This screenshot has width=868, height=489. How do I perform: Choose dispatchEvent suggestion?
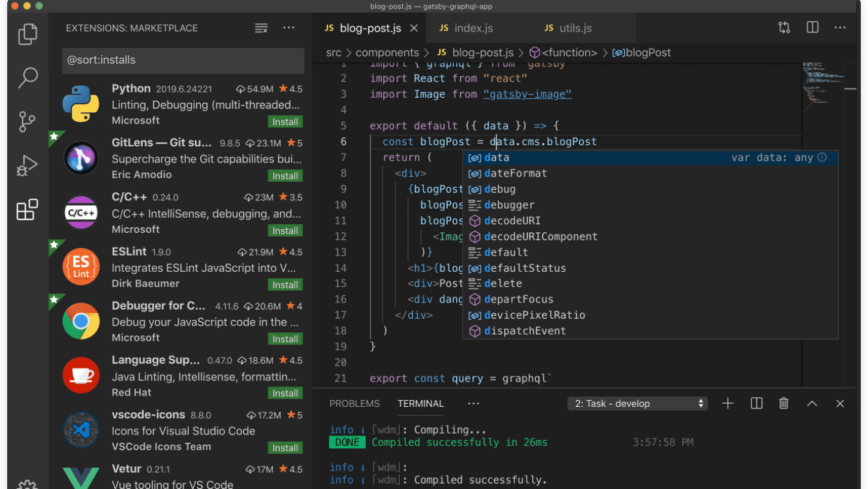click(x=650, y=331)
